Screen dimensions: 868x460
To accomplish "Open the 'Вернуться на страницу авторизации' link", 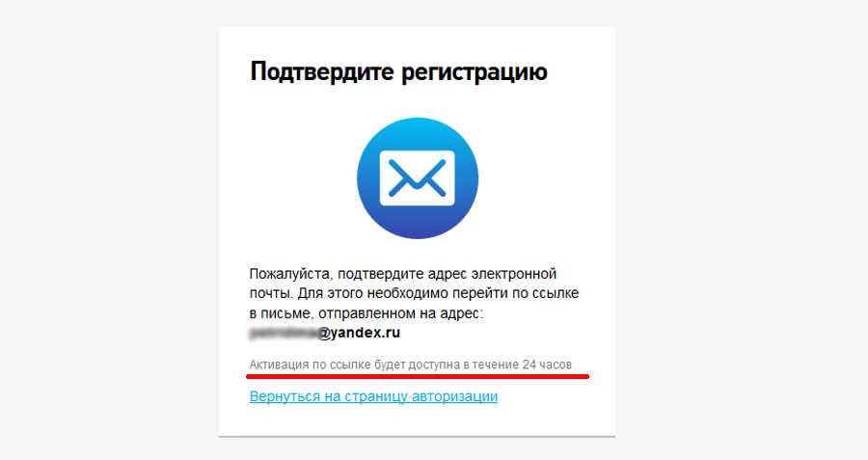I will 373,396.
